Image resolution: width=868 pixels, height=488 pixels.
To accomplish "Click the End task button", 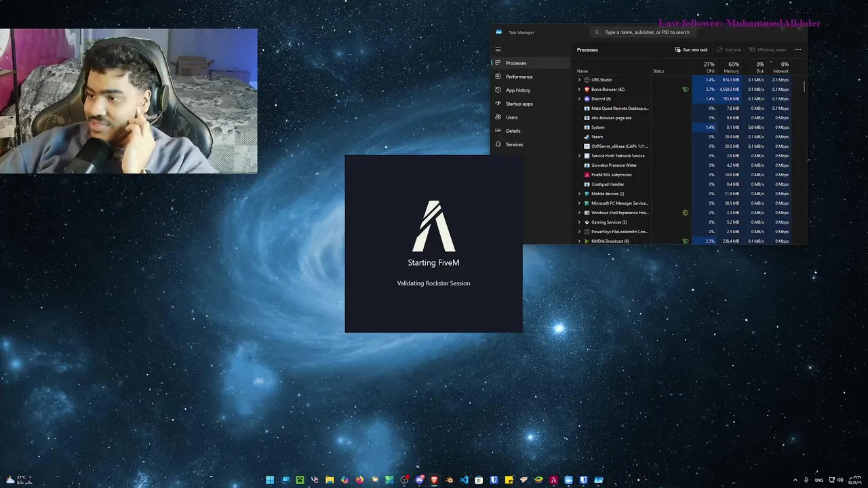I will (729, 49).
